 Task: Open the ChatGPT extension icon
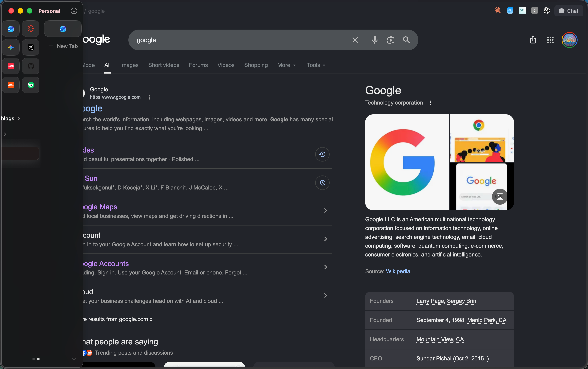tap(547, 10)
